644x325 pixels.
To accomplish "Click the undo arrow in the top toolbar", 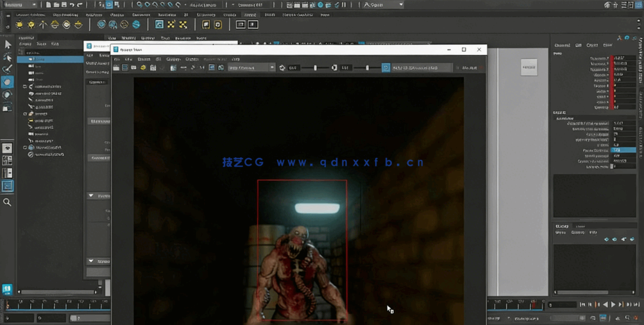I will 72,5.
